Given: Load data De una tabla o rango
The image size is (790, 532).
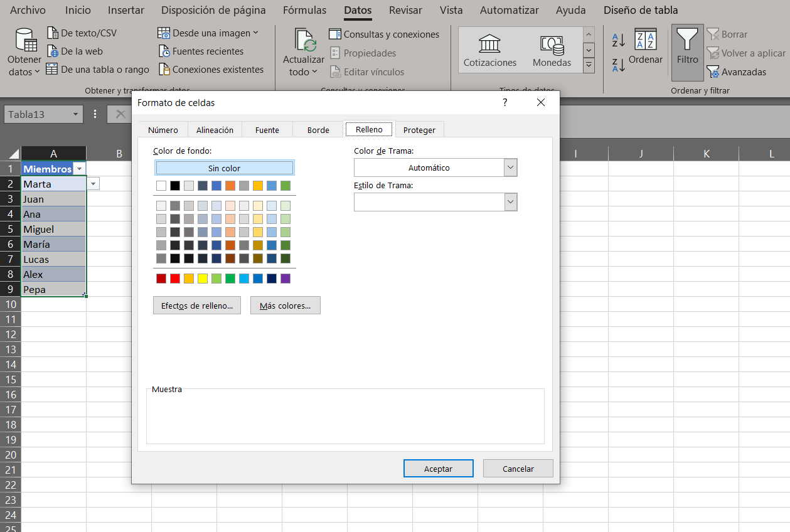Looking at the screenshot, I should tap(98, 70).
